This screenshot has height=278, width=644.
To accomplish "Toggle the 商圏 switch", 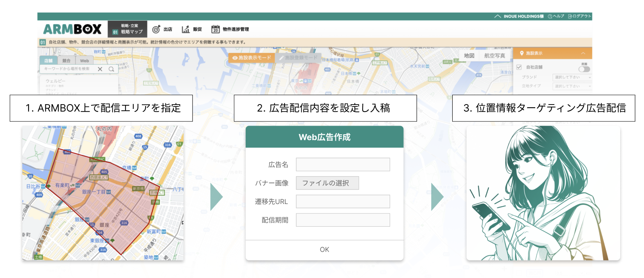I will pos(584,69).
